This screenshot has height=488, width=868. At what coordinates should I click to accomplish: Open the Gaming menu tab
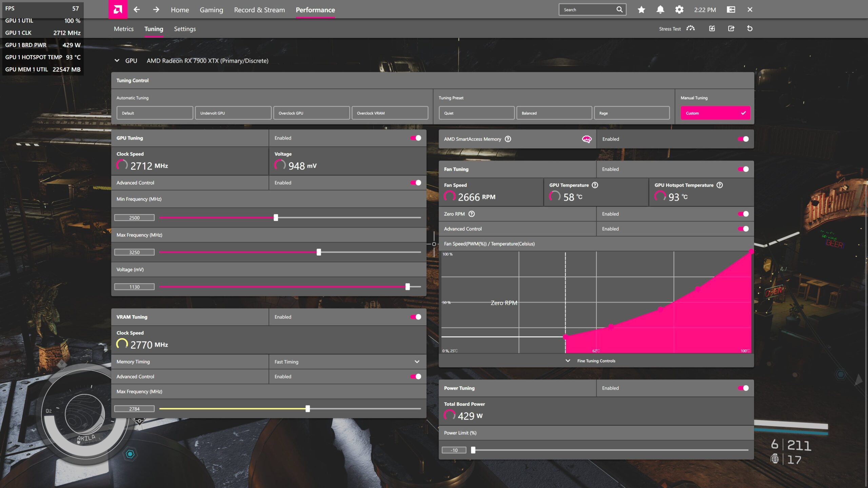211,10
